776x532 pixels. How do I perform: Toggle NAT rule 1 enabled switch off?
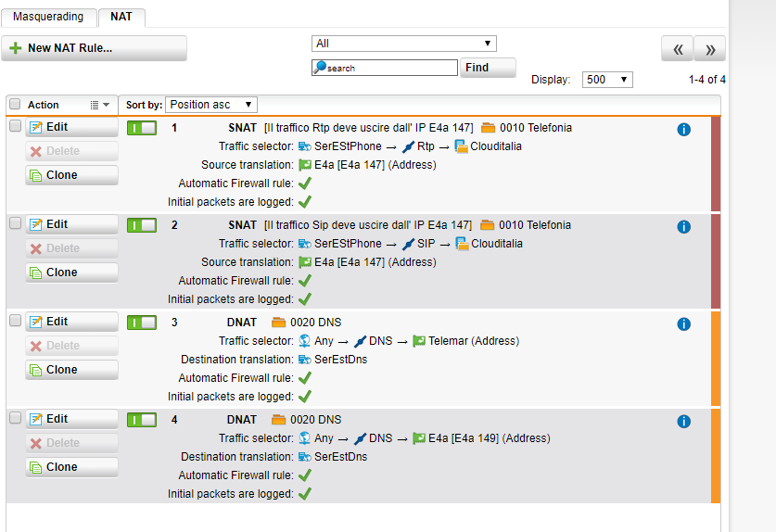(142, 128)
